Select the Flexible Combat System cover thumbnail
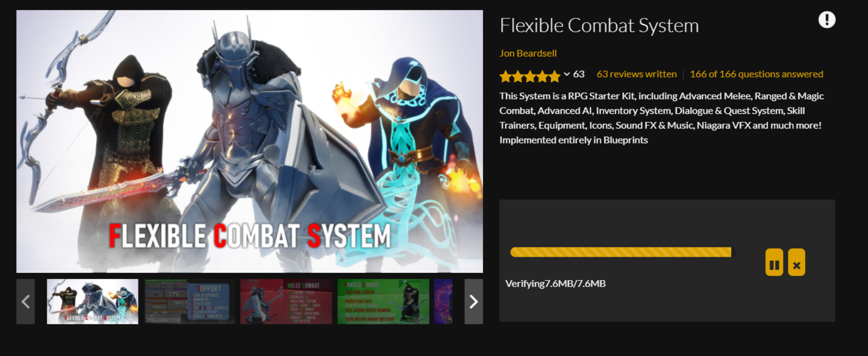Image resolution: width=868 pixels, height=356 pixels. click(x=92, y=302)
